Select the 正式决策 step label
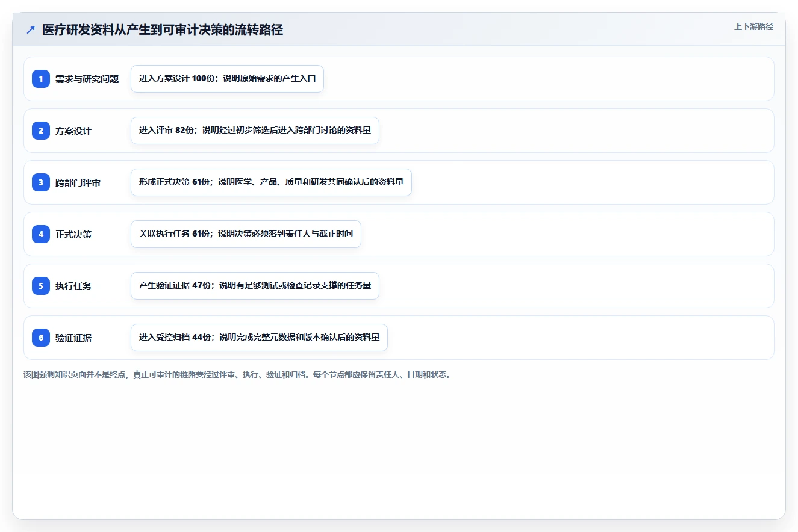This screenshot has width=798, height=532. [73, 234]
